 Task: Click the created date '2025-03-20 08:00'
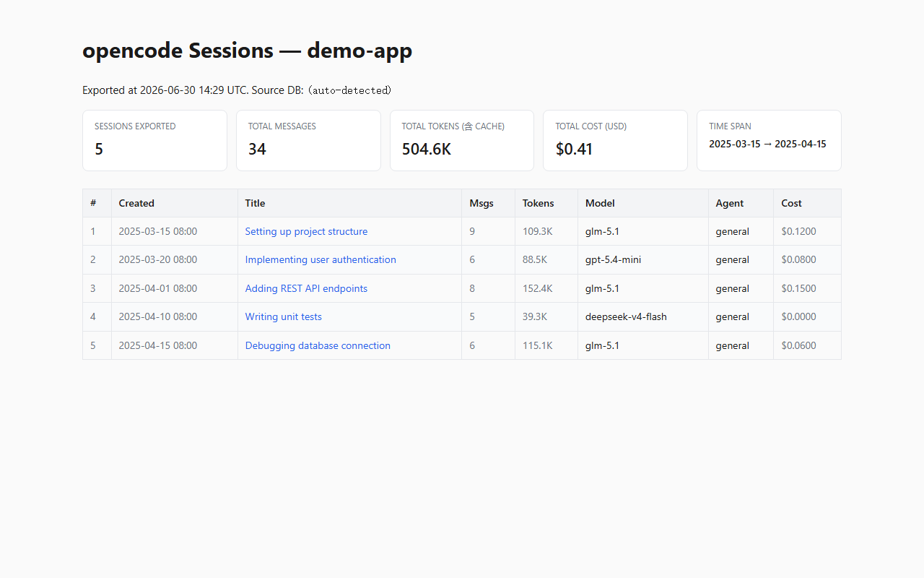158,259
